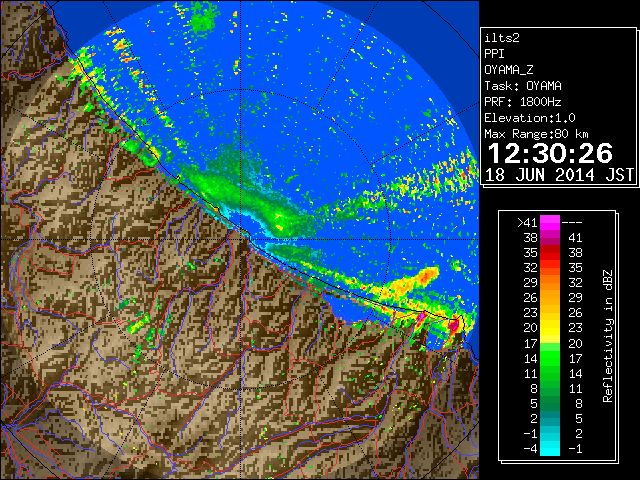The image size is (640, 480).
Task: Click the '-4' legend label
Action: pos(530,449)
